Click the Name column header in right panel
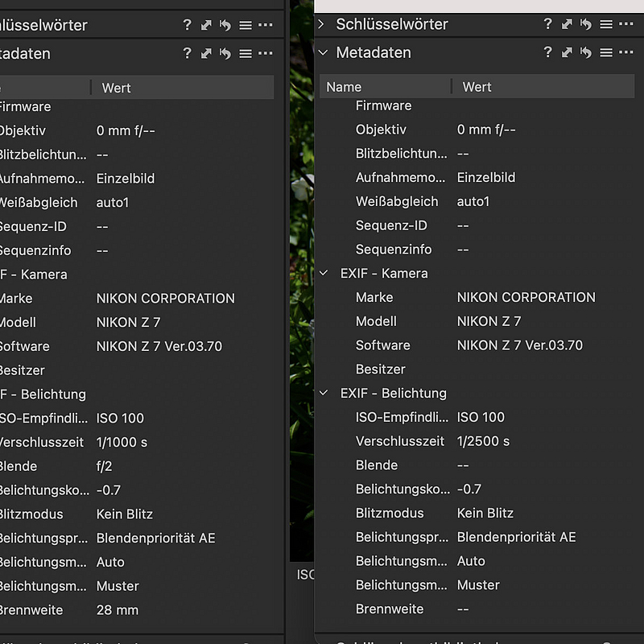Viewport: 644px width, 644px height. (x=344, y=87)
